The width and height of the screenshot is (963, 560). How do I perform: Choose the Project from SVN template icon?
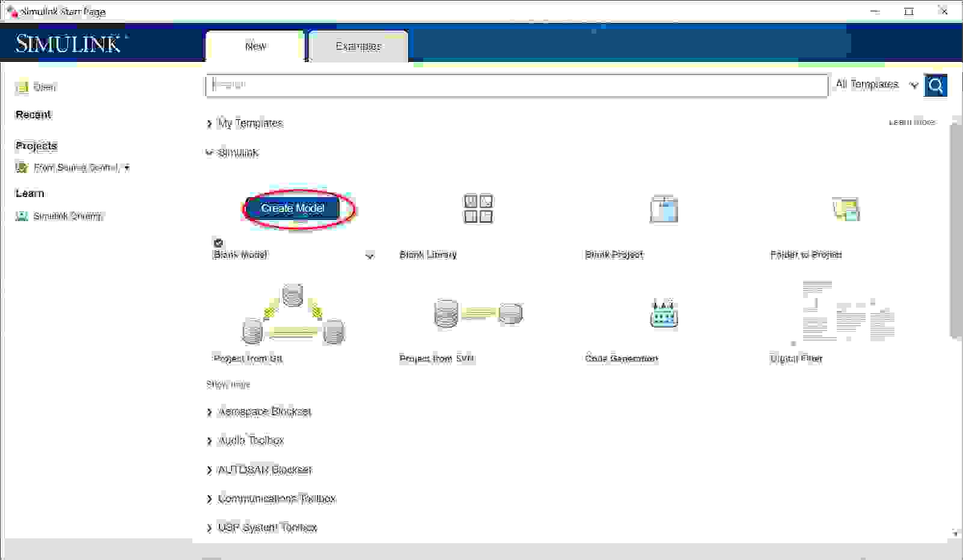[478, 313]
